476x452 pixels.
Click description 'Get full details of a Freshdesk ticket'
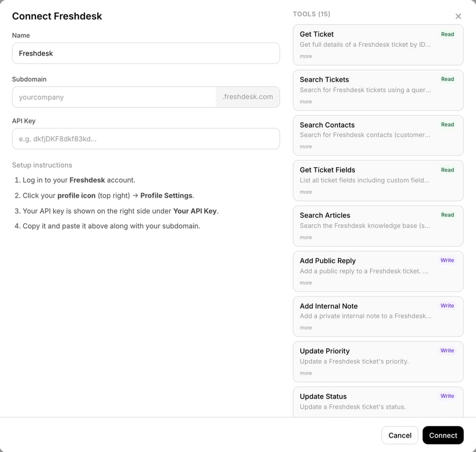click(x=365, y=44)
